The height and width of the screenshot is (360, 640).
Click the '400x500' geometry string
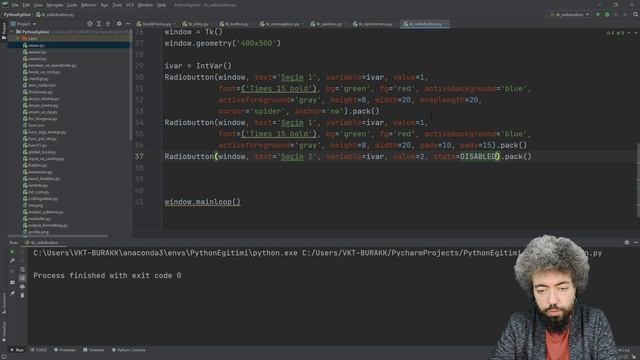click(x=256, y=43)
